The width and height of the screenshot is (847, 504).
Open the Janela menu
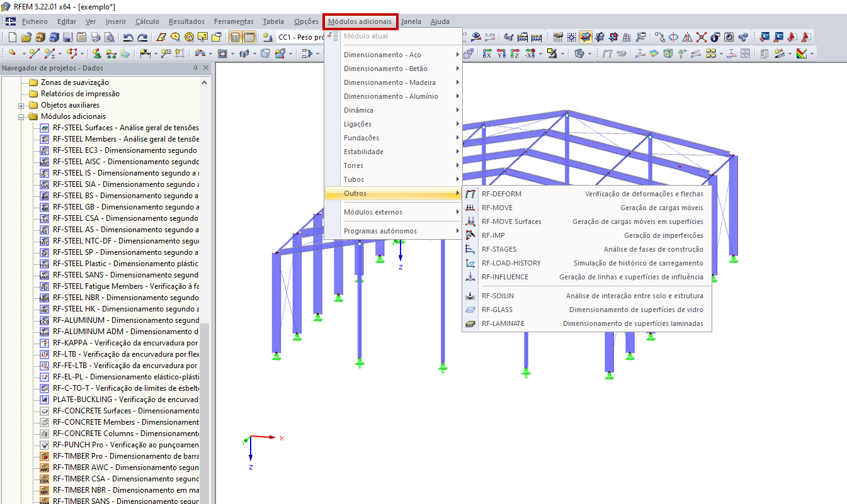pos(411,21)
